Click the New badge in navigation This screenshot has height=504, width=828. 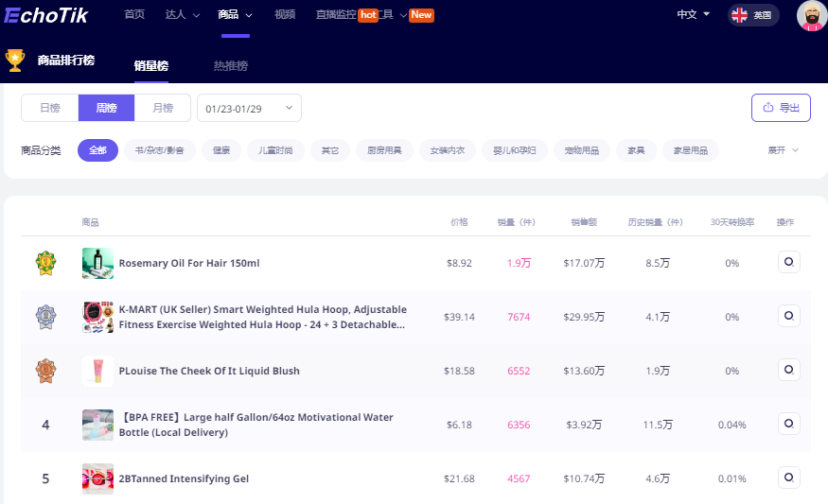coord(421,15)
